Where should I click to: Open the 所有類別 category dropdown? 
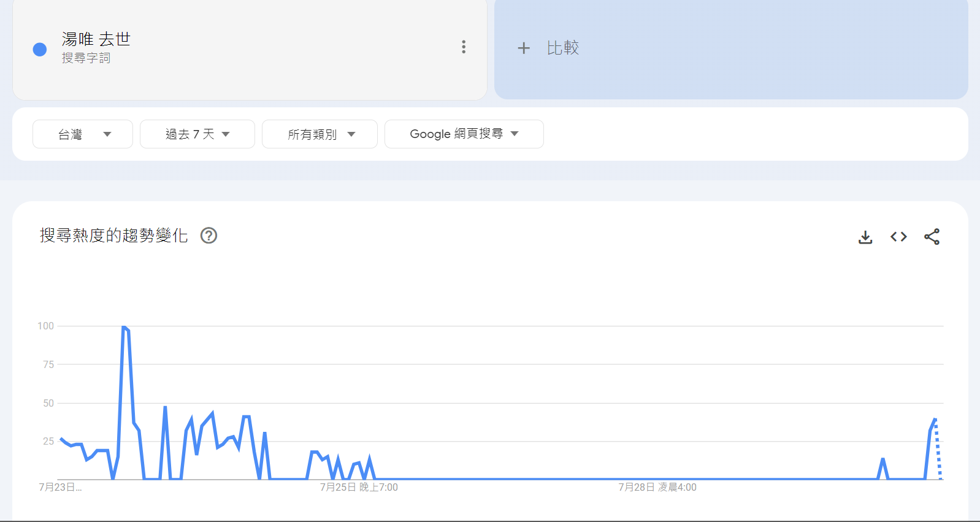pyautogui.click(x=320, y=134)
